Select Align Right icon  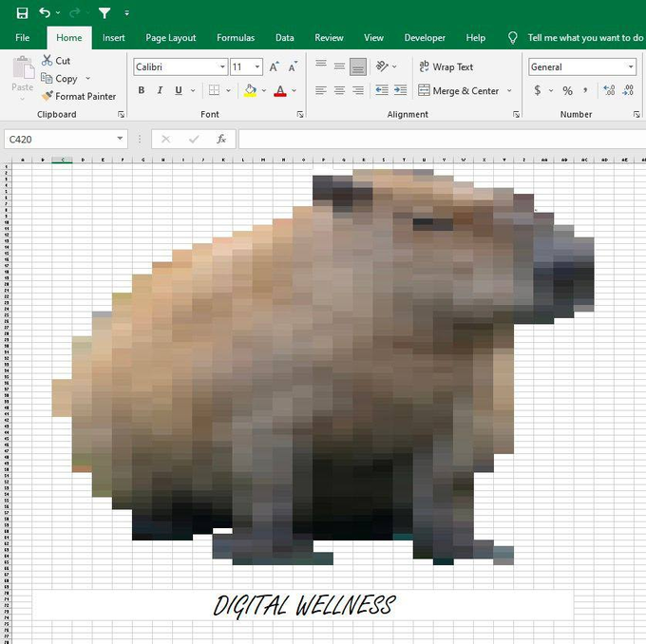coord(358,90)
